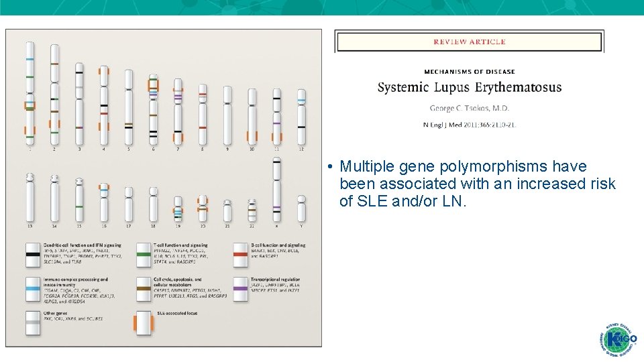This screenshot has height=362, width=644.
Task: Select chromosome 10 ideogram
Action: tap(252, 117)
